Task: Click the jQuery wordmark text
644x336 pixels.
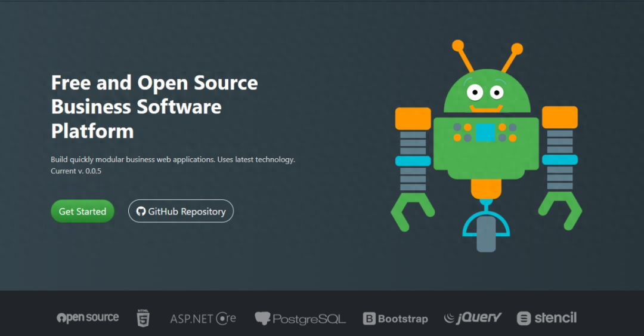Action: [x=479, y=317]
